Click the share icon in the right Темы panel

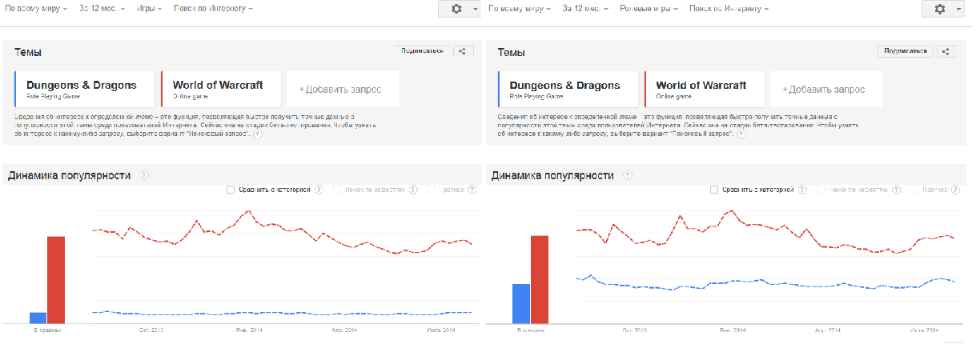946,51
